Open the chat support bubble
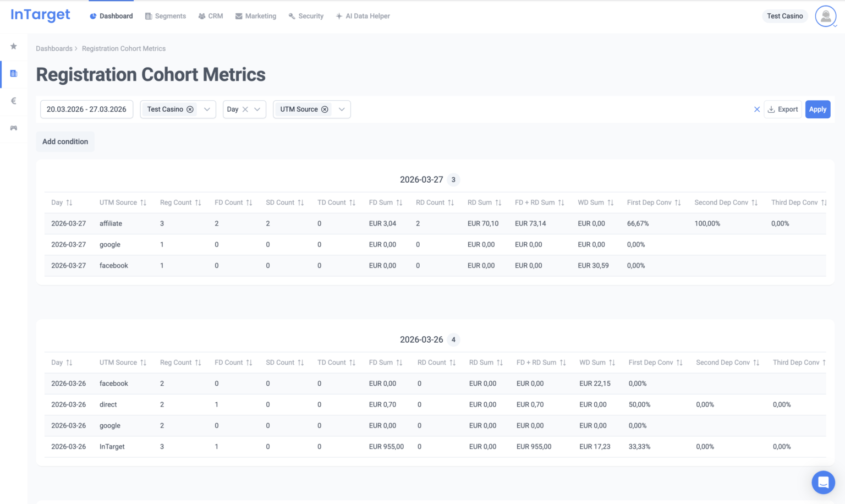The width and height of the screenshot is (845, 504). 823,483
